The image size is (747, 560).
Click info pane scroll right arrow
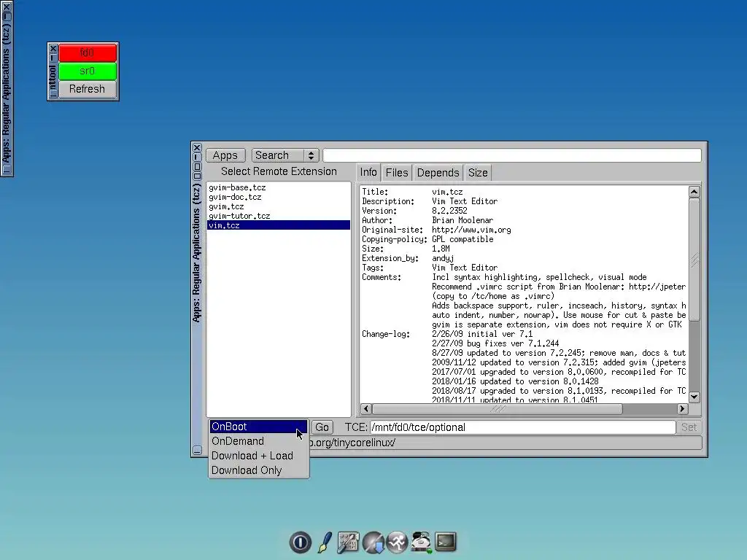click(x=683, y=408)
